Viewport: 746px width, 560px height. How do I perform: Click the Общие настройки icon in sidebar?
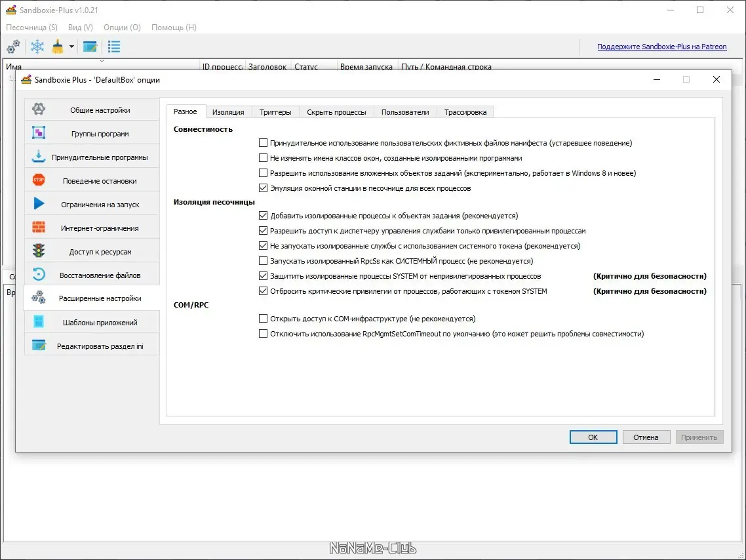coord(39,110)
